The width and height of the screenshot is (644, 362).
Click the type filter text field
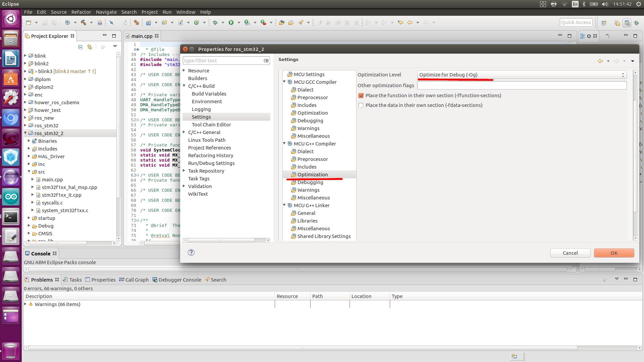tap(223, 61)
